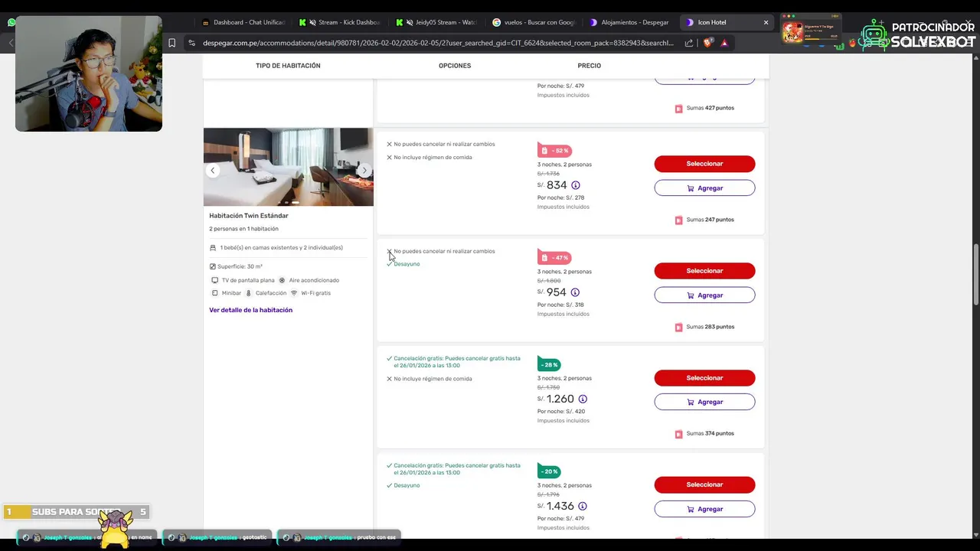This screenshot has width=980, height=551.
Task: Click Por noche: S/. 318 text
Action: click(x=560, y=305)
